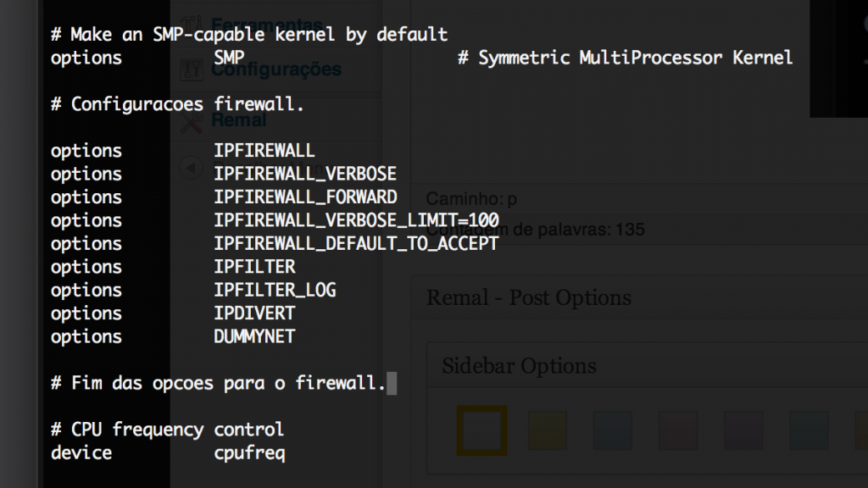Image resolution: width=868 pixels, height=488 pixels.
Task: Collapse the Remal - Post Options panel
Action: click(529, 298)
